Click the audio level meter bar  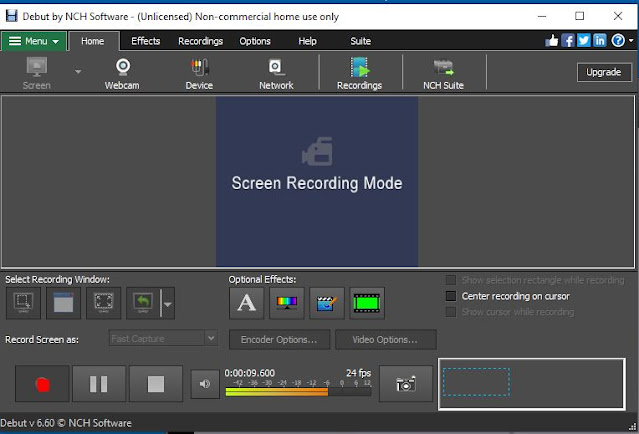point(298,392)
